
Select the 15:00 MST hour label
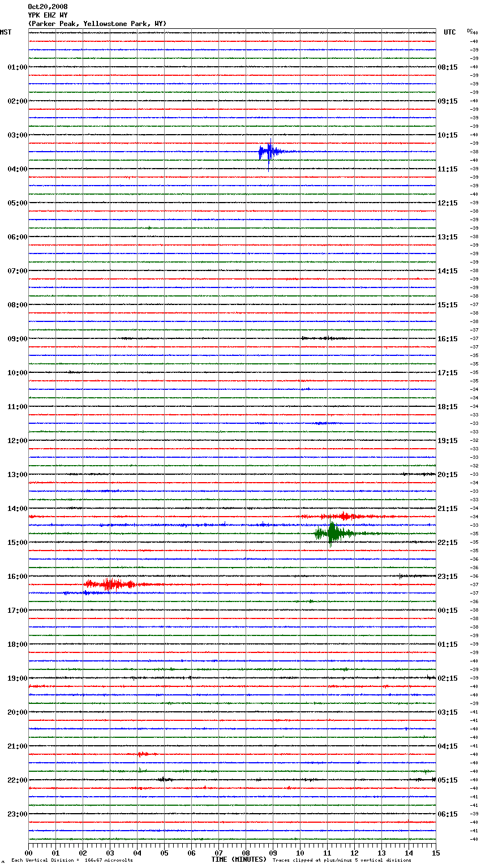pos(18,543)
